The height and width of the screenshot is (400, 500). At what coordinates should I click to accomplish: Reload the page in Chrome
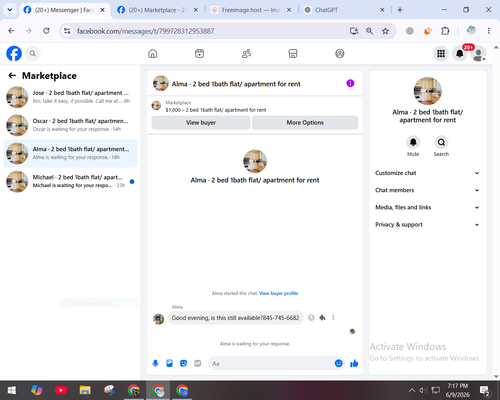(46, 31)
